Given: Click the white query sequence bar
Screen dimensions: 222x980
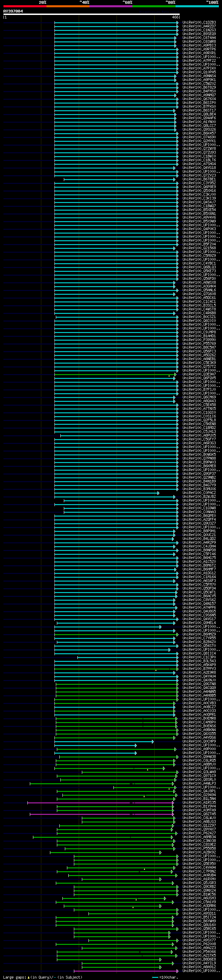Looking at the screenshot, I should coord(92,15).
